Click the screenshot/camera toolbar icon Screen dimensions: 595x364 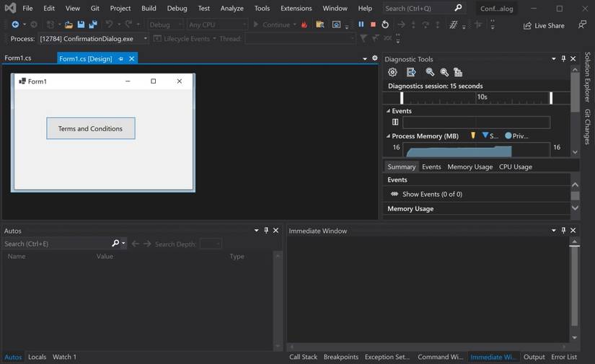click(x=336, y=25)
